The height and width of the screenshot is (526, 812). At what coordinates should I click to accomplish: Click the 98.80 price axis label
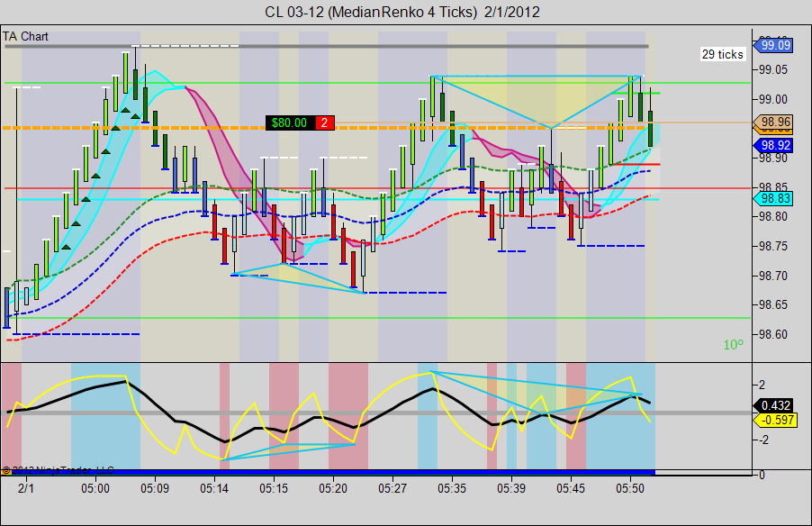(772, 217)
